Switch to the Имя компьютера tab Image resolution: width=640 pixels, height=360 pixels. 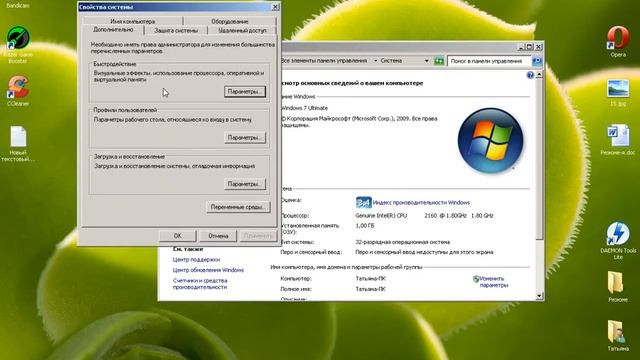point(132,21)
